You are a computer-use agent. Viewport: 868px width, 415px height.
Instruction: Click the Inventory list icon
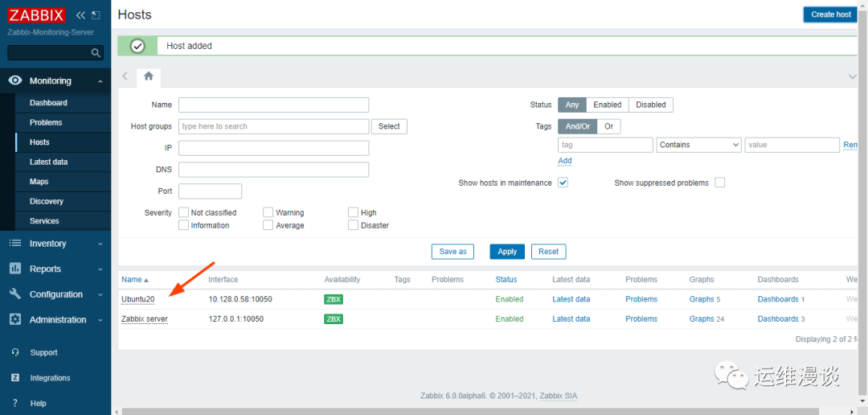click(x=15, y=243)
